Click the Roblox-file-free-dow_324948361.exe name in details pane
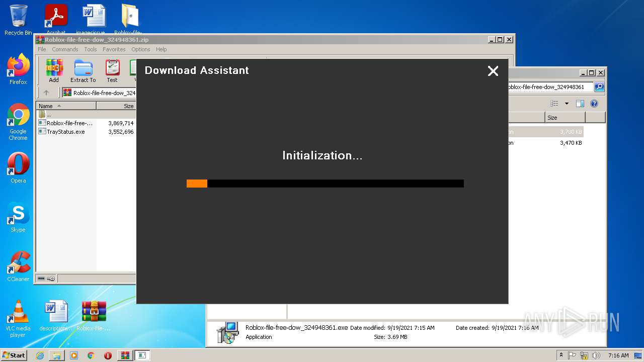The image size is (644, 362). tap(297, 327)
